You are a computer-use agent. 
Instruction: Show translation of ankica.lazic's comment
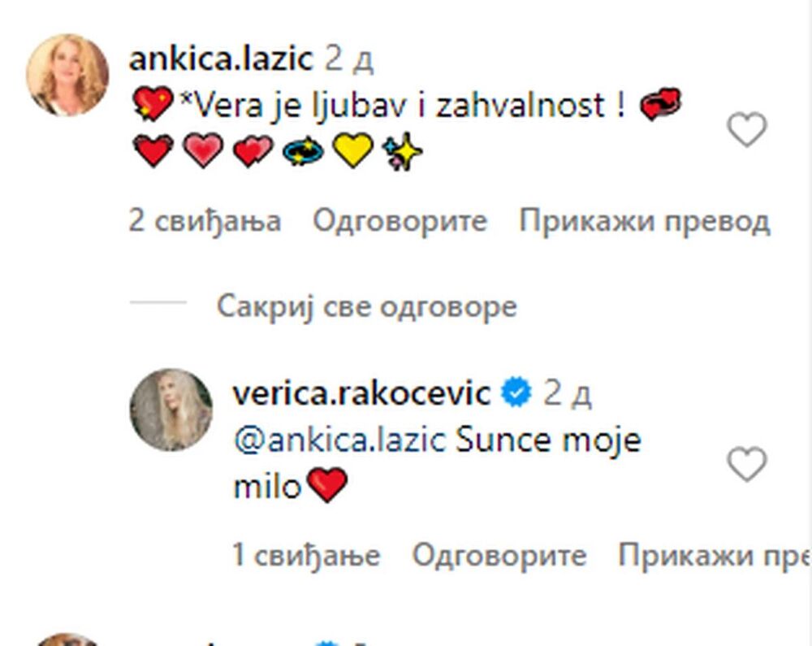click(645, 221)
